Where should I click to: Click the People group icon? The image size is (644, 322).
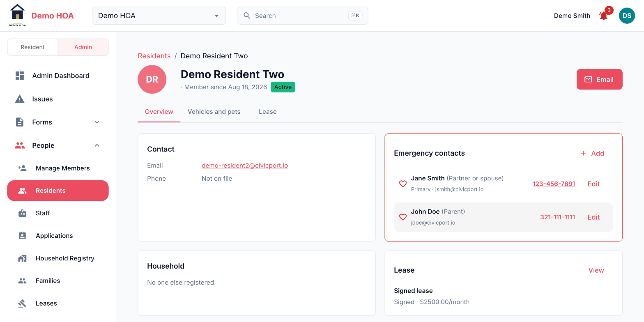[x=20, y=145]
